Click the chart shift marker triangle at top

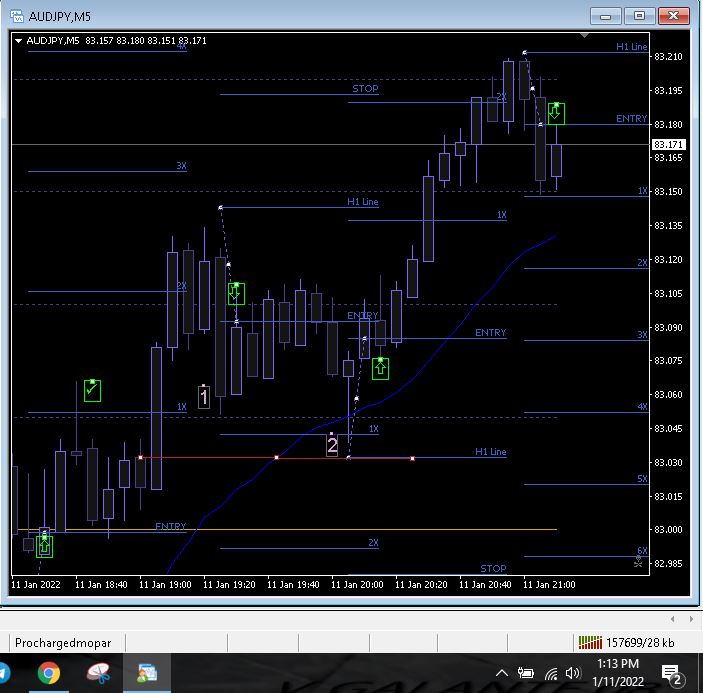click(x=584, y=35)
